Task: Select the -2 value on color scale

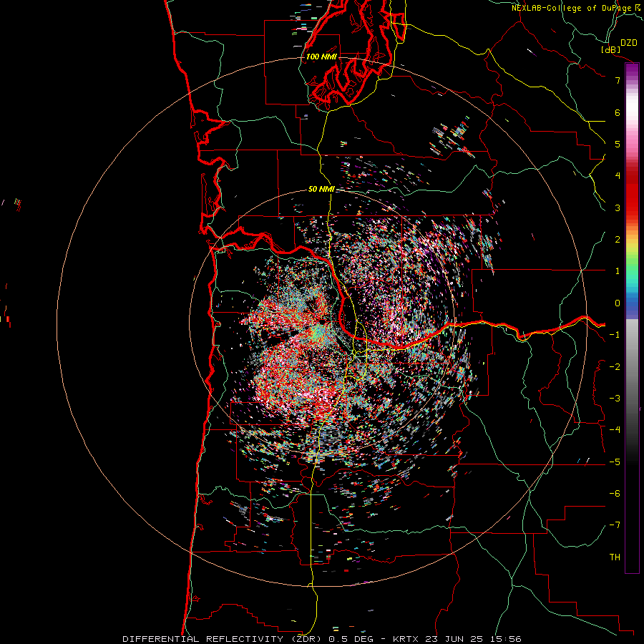Action: tap(615, 366)
